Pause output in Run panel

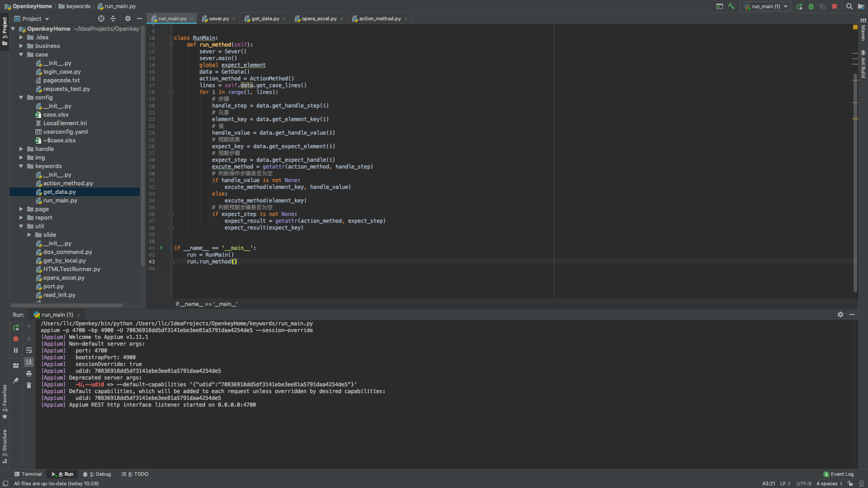click(x=16, y=351)
